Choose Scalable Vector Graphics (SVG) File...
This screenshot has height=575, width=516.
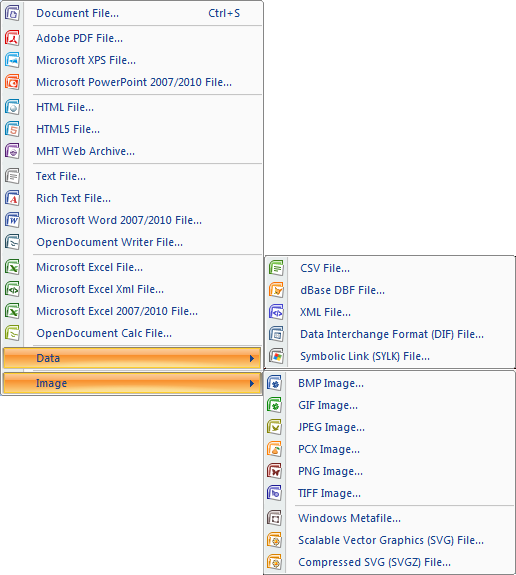tap(389, 540)
